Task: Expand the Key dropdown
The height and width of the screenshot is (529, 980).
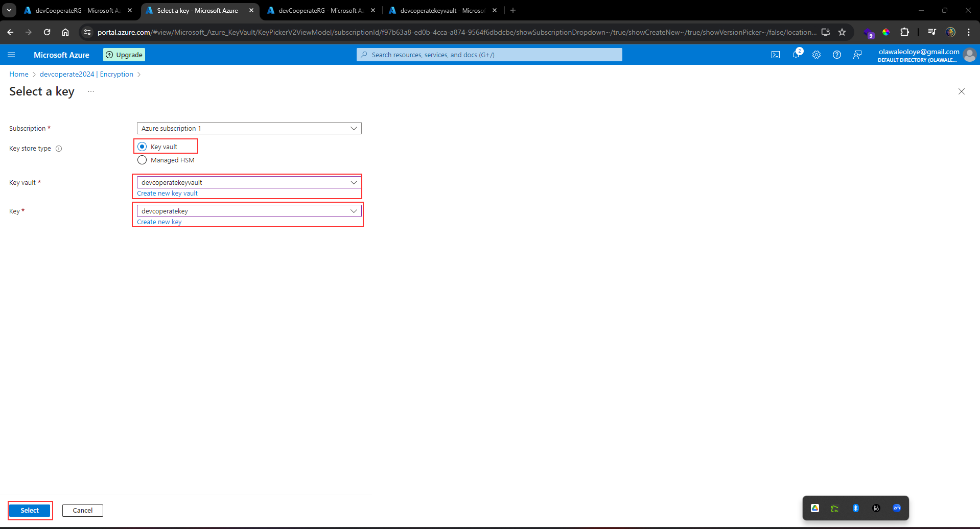Action: point(249,211)
